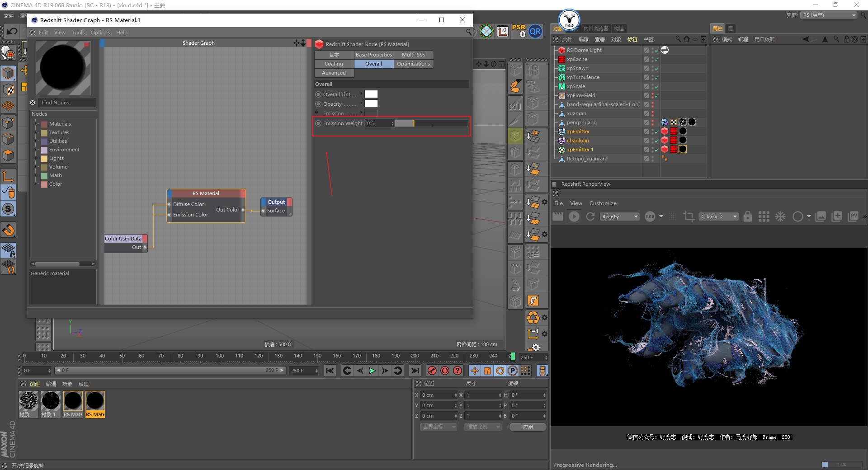Toggle the xpSpawn enable checkmark
The height and width of the screenshot is (470, 868).
point(656,68)
